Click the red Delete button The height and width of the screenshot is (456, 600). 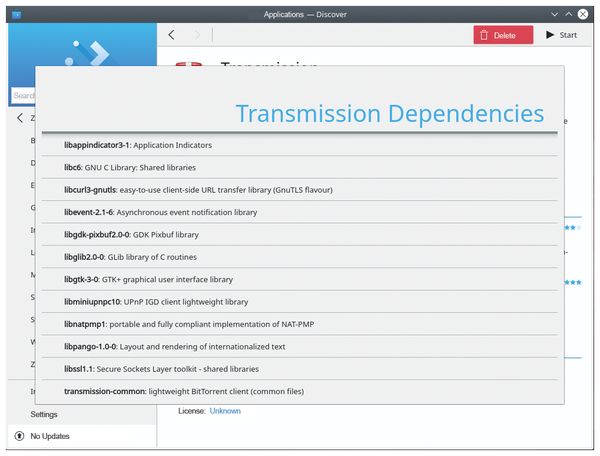click(x=503, y=35)
